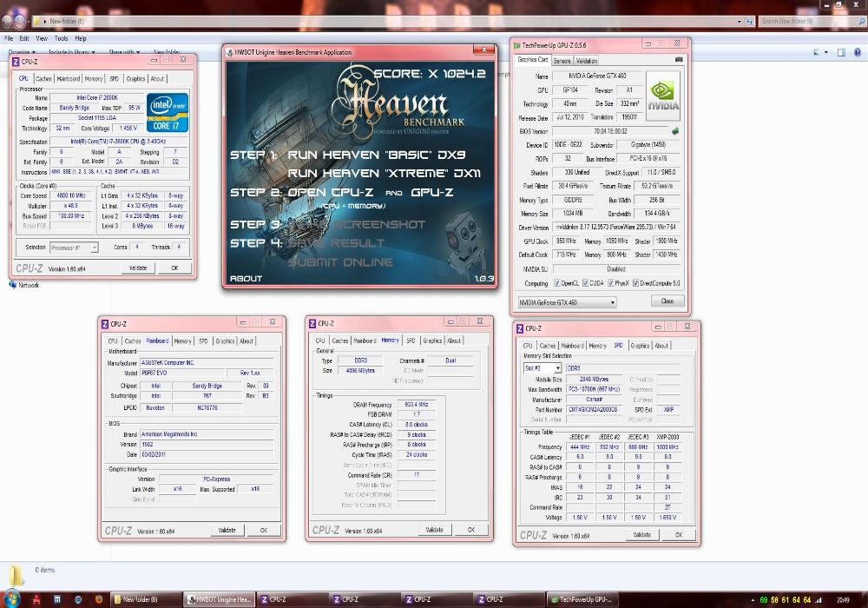Click Core Speed value 4800.10 MHz
Screen dimensions: 868x608
coord(71,196)
